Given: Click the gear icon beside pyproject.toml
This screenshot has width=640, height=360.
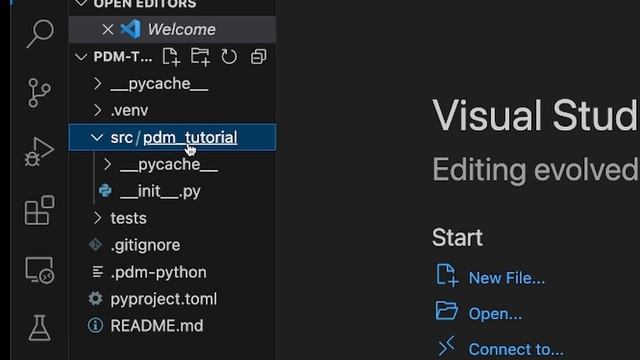Looking at the screenshot, I should [96, 299].
